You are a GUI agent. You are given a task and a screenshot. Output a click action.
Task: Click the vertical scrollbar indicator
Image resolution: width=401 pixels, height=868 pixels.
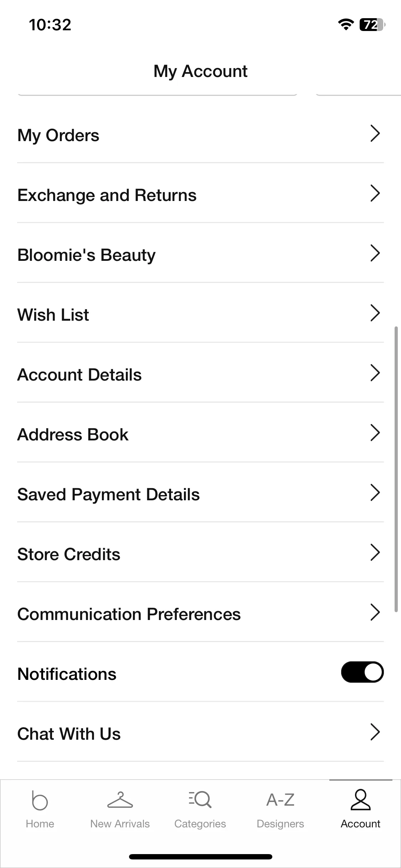(x=396, y=469)
